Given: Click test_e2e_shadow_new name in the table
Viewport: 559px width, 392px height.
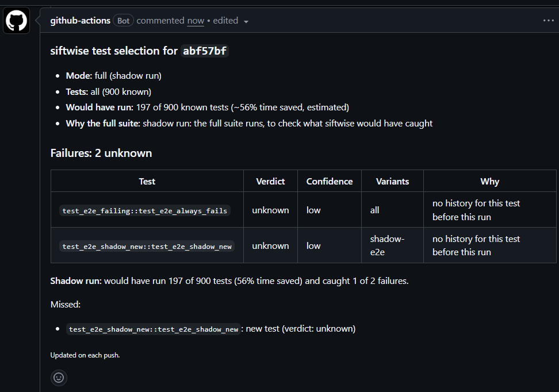Looking at the screenshot, I should pos(147,246).
